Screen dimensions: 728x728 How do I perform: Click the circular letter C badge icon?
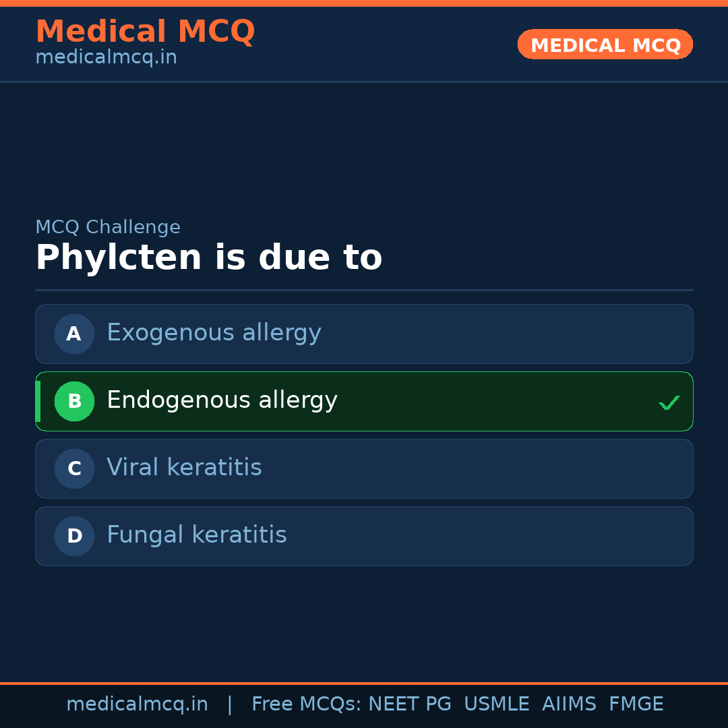coord(74,468)
